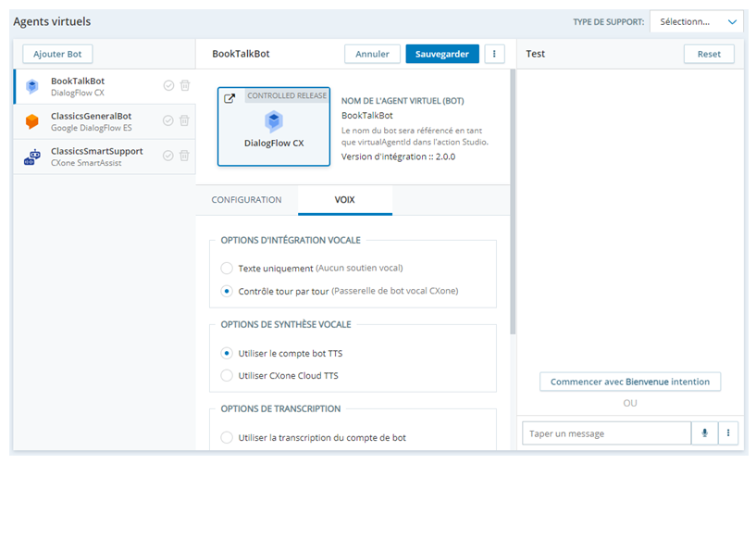Open the three-dot menu next to Sauvegarder
The image size is (756, 539).
pos(494,54)
